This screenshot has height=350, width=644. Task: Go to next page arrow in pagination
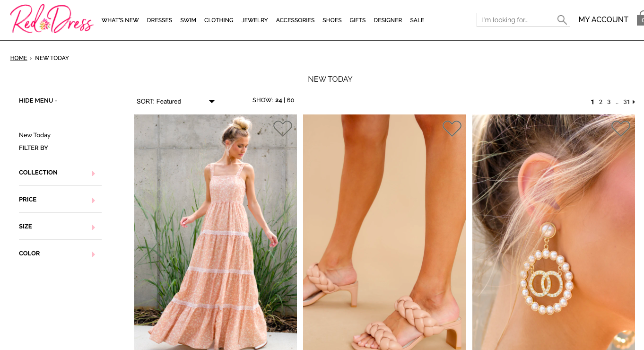pyautogui.click(x=634, y=102)
